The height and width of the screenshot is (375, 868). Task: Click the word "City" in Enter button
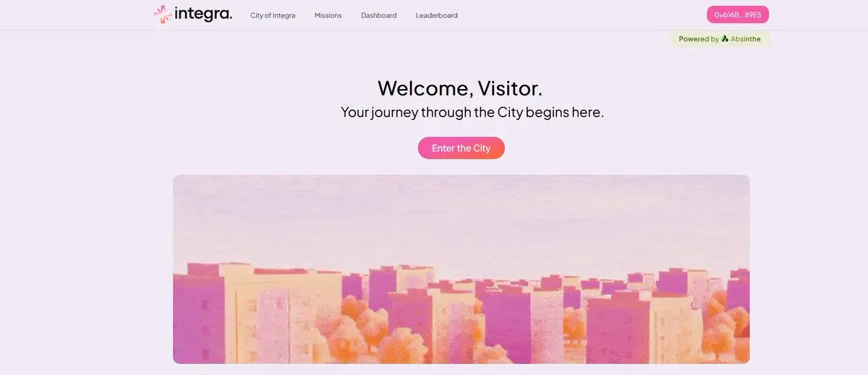click(x=482, y=148)
